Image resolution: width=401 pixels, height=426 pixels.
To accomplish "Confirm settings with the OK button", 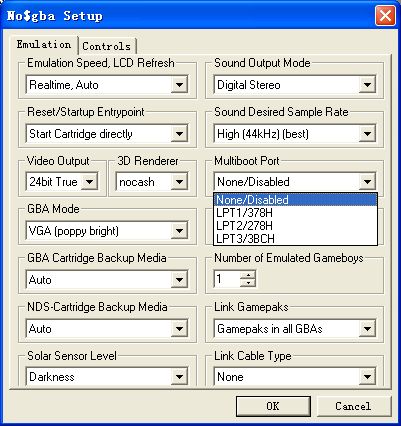I will tap(273, 406).
